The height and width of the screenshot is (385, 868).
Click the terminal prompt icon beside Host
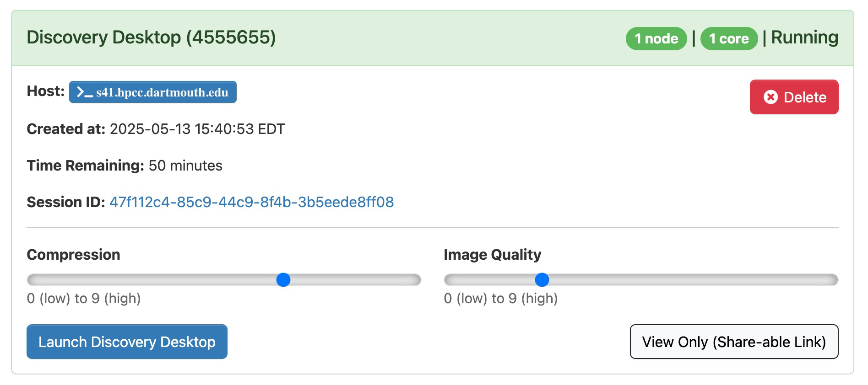[85, 92]
